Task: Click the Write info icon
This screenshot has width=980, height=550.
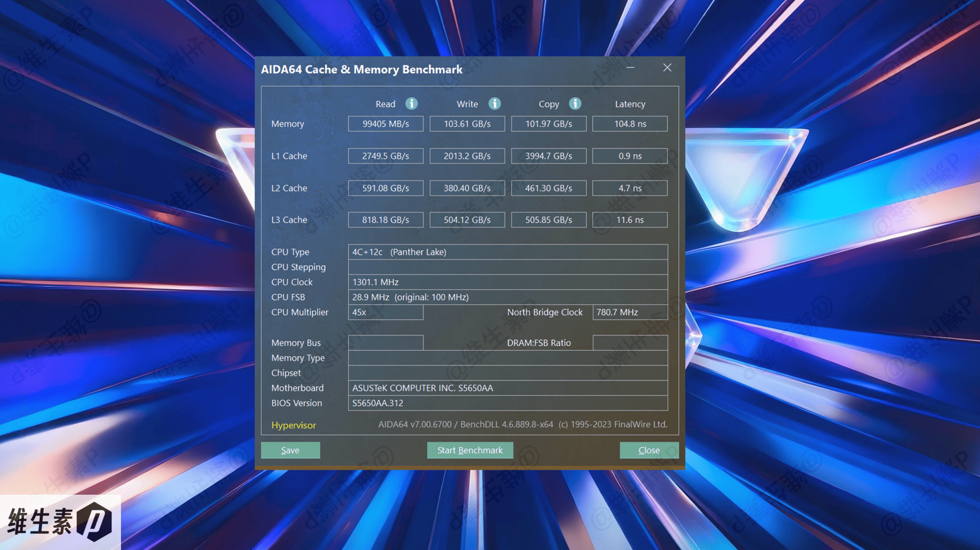Action: tap(494, 104)
